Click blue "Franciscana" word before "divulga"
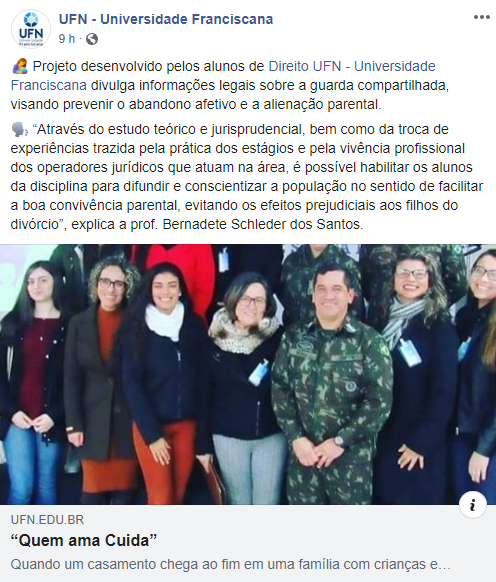This screenshot has width=496, height=582. click(49, 85)
